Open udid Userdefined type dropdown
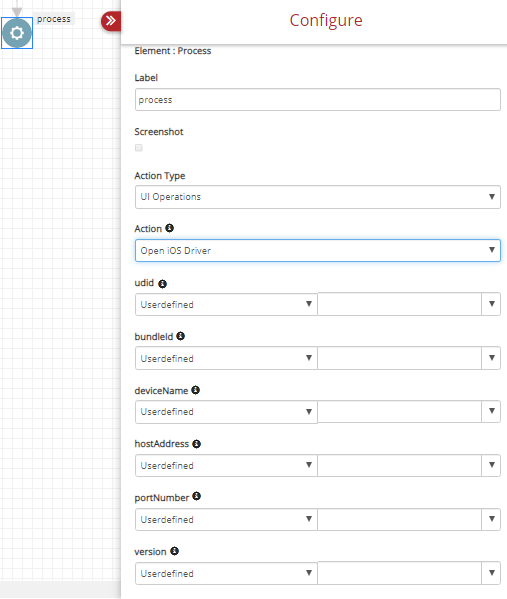The width and height of the screenshot is (507, 599). coord(226,304)
